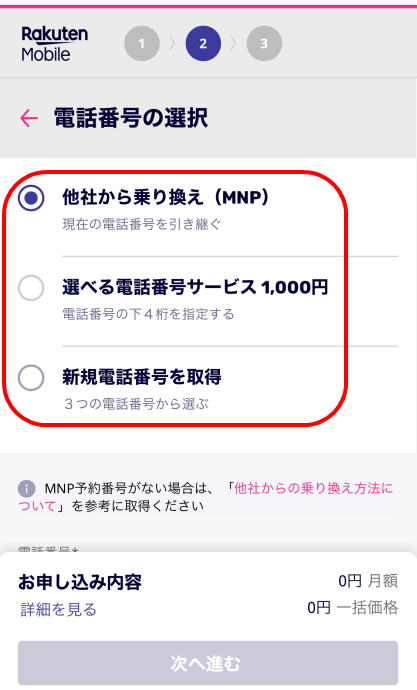Click chevron between steps 2 and 3
This screenshot has width=417, height=690.
point(234,44)
